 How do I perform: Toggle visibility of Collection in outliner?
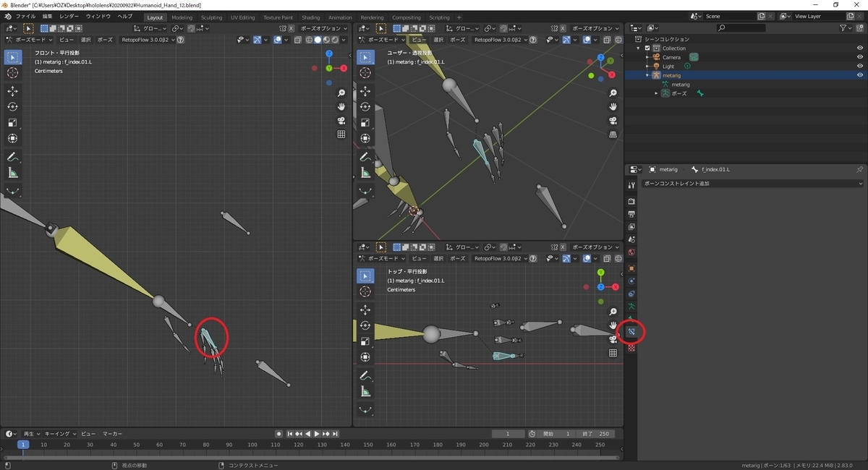(x=860, y=48)
